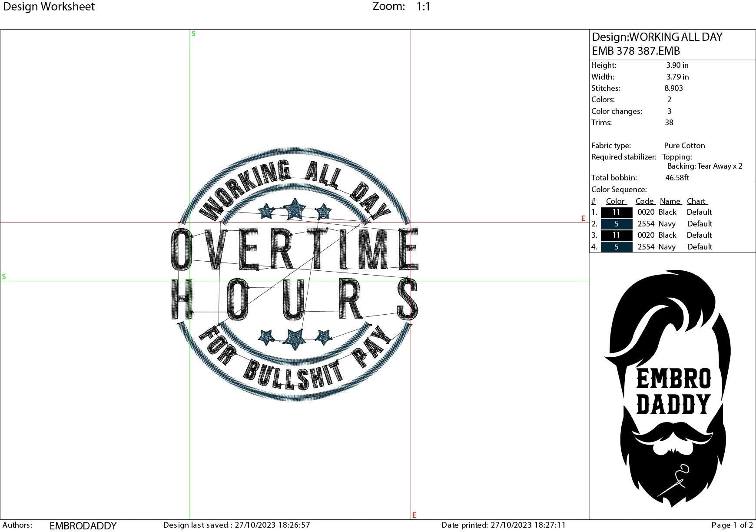The height and width of the screenshot is (532, 756).
Task: Click the black swatch in sequence row 3
Action: tap(616, 235)
